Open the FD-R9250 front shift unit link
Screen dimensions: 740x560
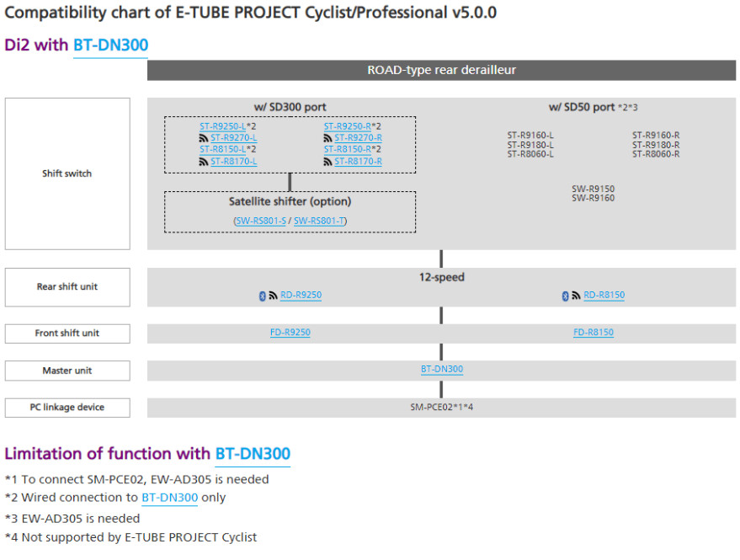(x=290, y=333)
